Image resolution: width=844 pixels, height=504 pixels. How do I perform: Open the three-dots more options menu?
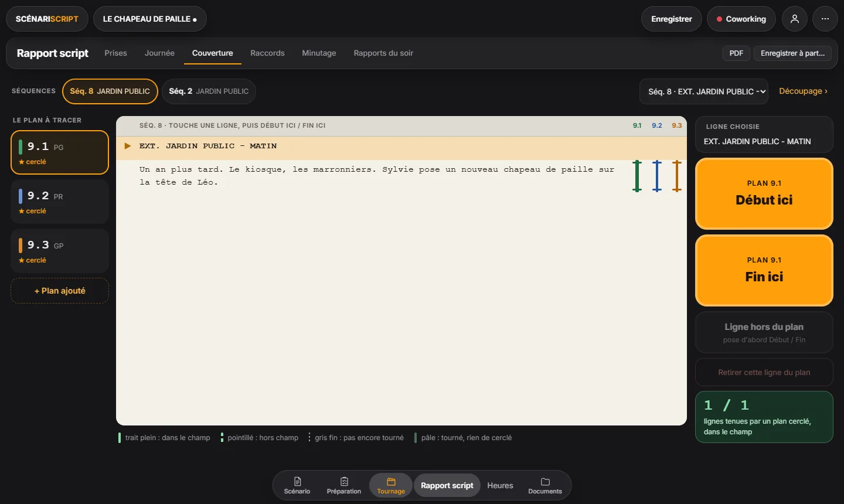825,19
